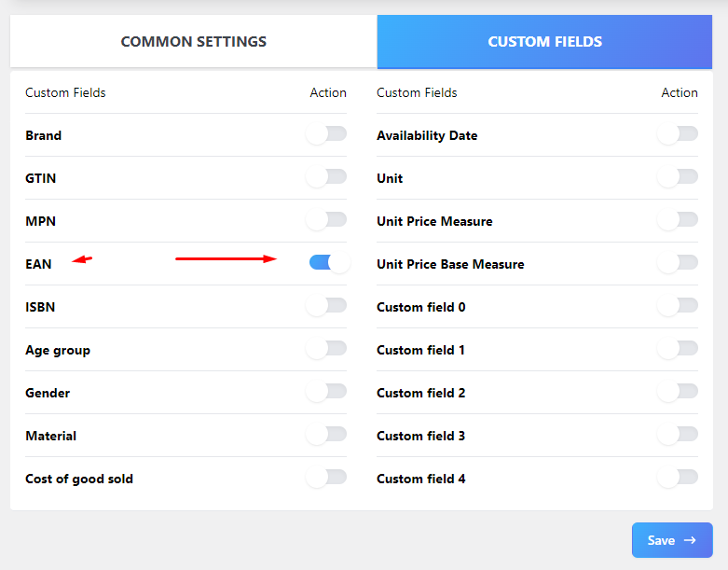Switch on Custom field 3

point(679,435)
